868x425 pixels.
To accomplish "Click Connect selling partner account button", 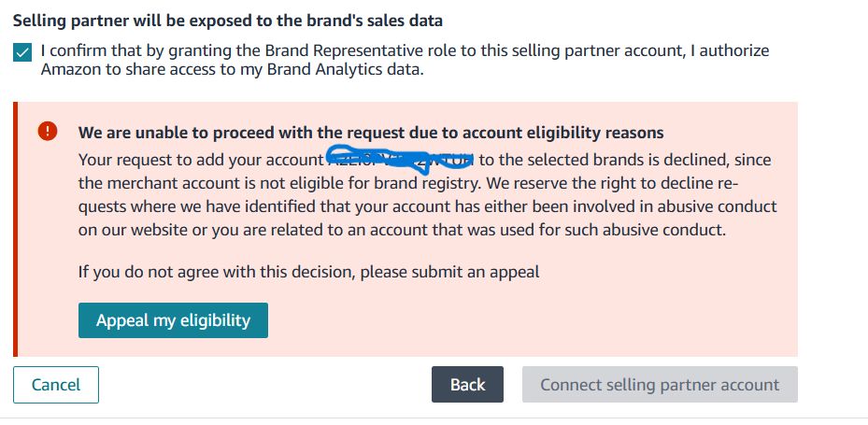I will click(x=659, y=385).
